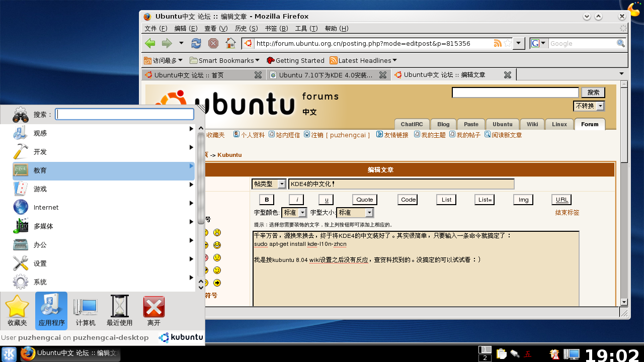The image size is (644, 362).
Task: Open 离开 leave tab in K menu
Action: [154, 311]
